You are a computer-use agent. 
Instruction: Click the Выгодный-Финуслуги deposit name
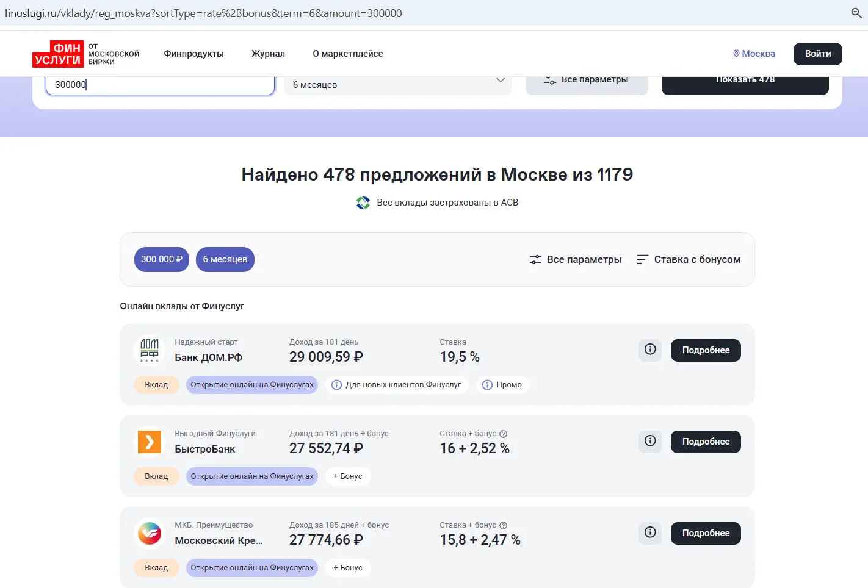pos(215,434)
